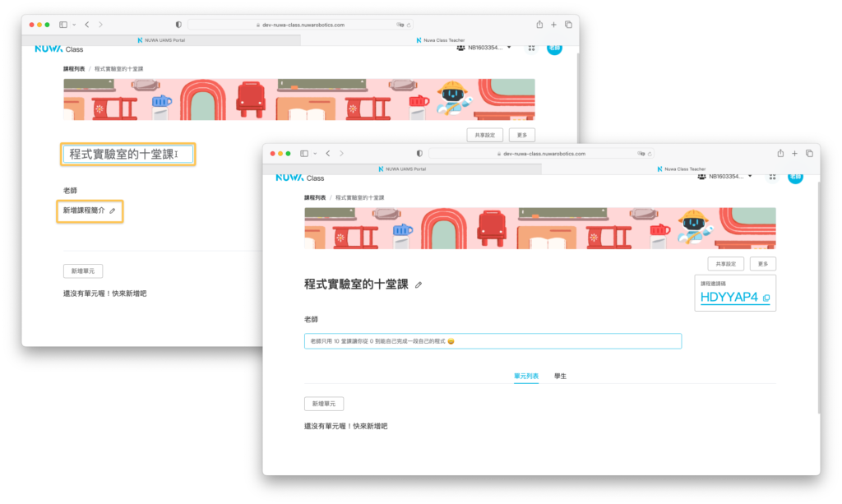
Task: Open new tab in back Safari window
Action: (553, 25)
